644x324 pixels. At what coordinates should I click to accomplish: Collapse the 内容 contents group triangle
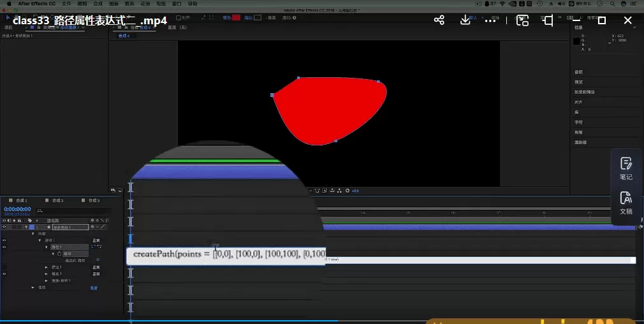point(33,233)
